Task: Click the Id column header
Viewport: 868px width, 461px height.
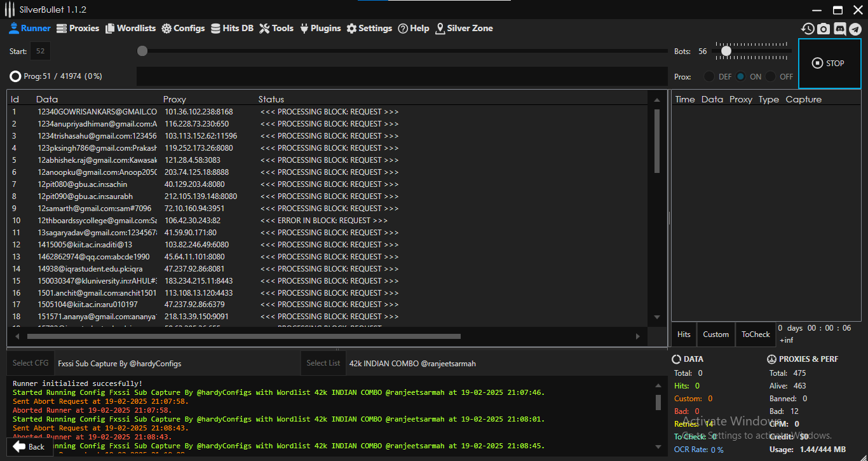Action: click(15, 99)
